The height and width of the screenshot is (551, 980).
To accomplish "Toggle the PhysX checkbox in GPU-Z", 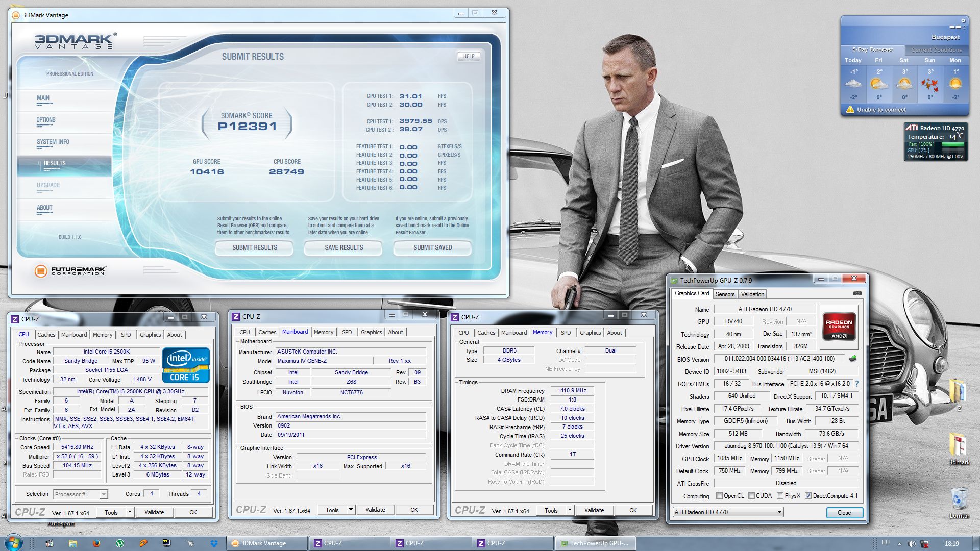I will pyautogui.click(x=780, y=495).
